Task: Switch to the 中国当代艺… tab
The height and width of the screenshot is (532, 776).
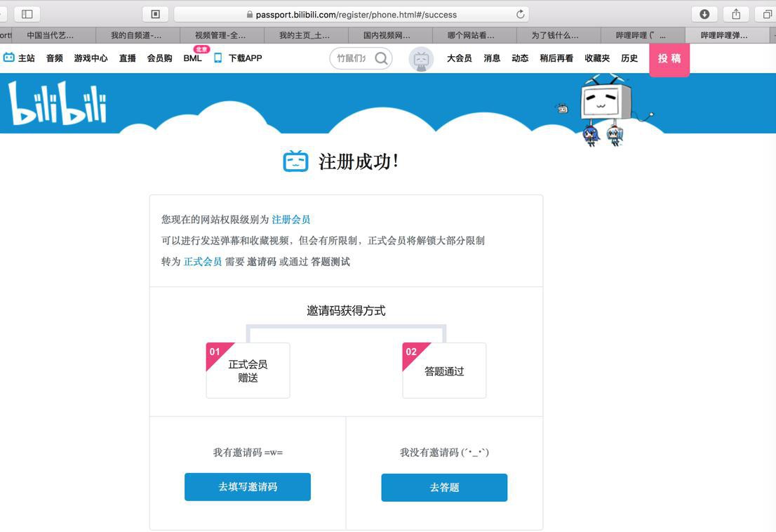Action: [53, 35]
